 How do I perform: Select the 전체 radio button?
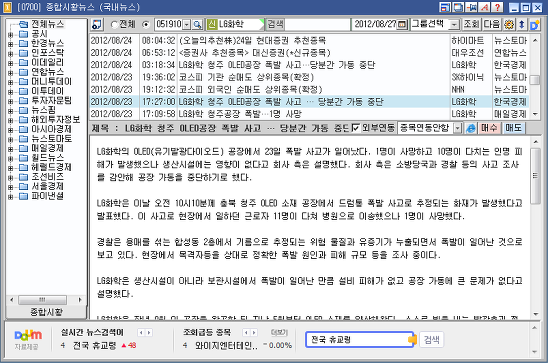pyautogui.click(x=114, y=24)
